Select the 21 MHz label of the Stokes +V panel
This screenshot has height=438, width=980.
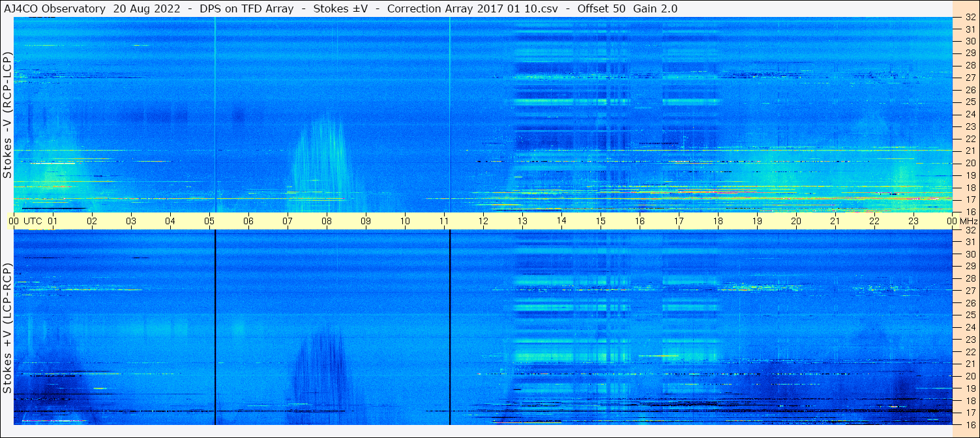(x=970, y=364)
